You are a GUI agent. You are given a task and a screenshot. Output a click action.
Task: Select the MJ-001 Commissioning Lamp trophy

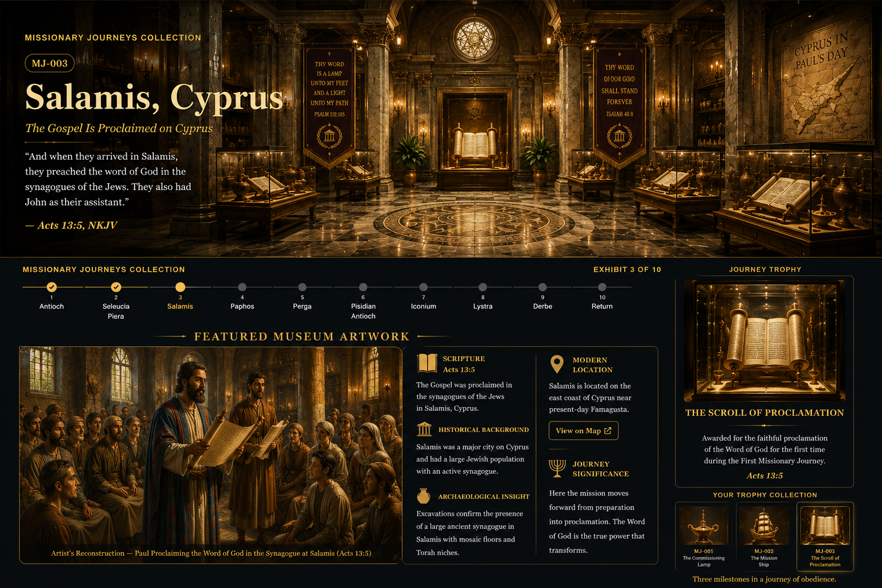coord(704,536)
